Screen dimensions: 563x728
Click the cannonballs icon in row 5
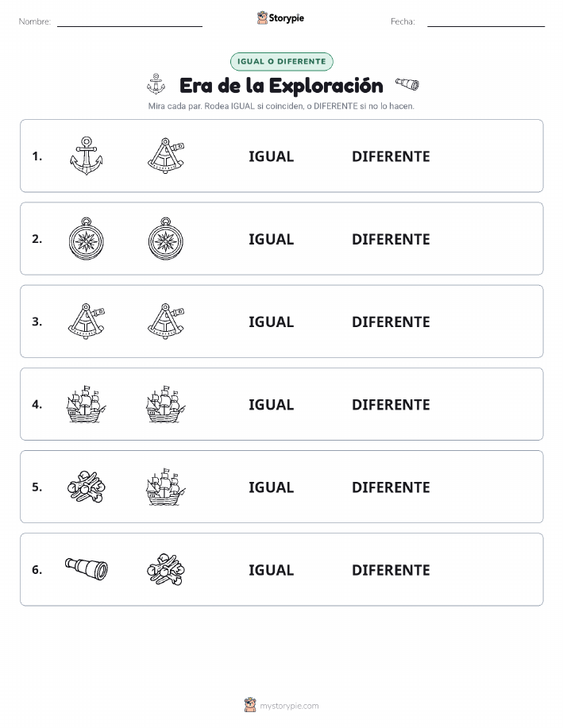[87, 487]
